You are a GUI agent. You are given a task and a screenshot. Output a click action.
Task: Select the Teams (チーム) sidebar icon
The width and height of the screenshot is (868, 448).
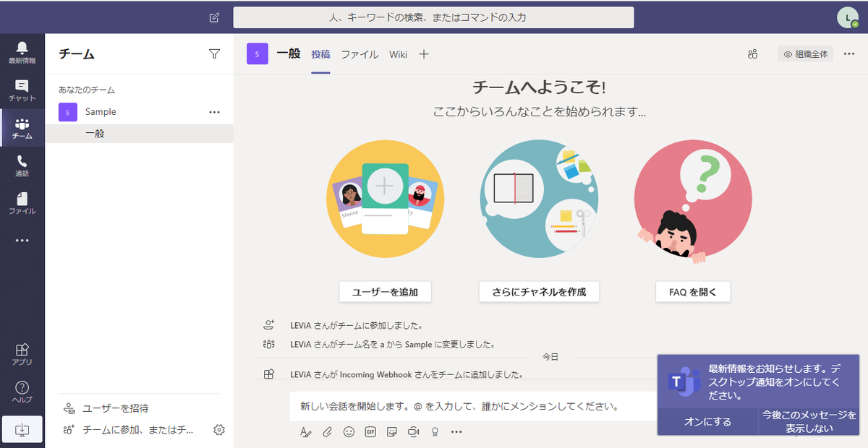tap(22, 129)
